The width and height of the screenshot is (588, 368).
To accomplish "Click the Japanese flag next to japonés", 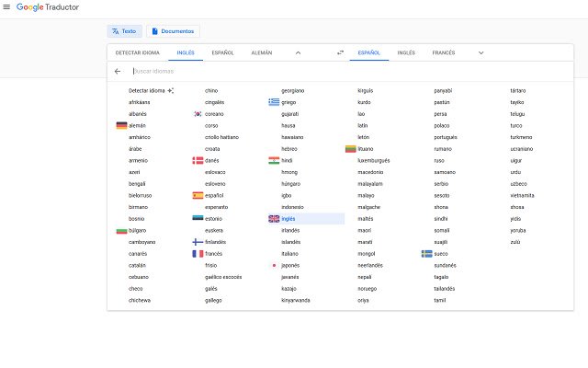I will (x=274, y=265).
